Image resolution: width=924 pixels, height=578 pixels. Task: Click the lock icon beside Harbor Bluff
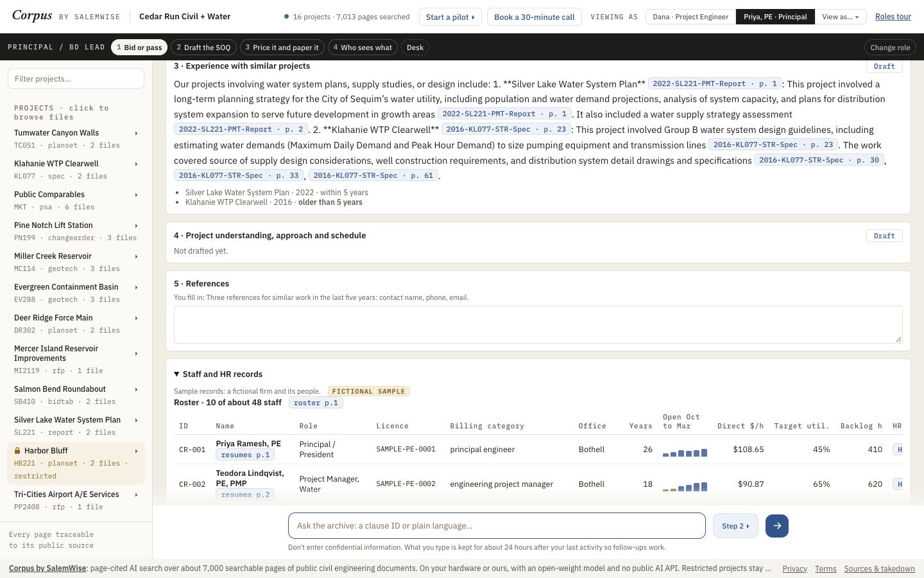pos(18,451)
